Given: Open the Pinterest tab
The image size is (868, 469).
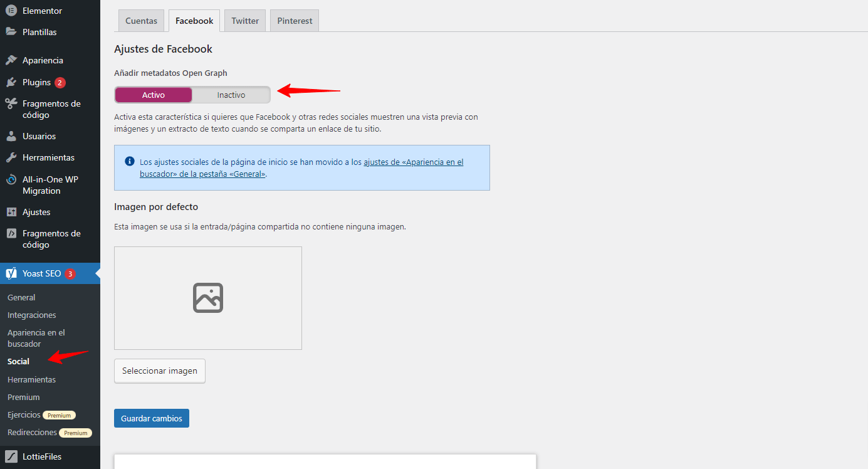Looking at the screenshot, I should pos(295,21).
